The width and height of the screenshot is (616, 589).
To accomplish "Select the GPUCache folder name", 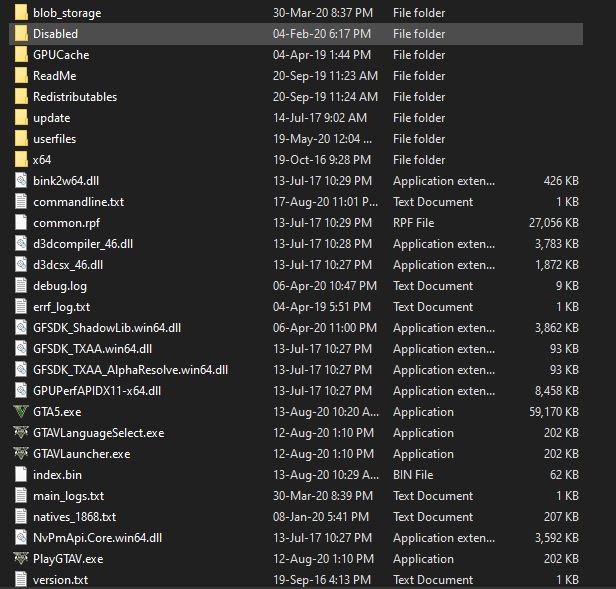I will click(61, 55).
